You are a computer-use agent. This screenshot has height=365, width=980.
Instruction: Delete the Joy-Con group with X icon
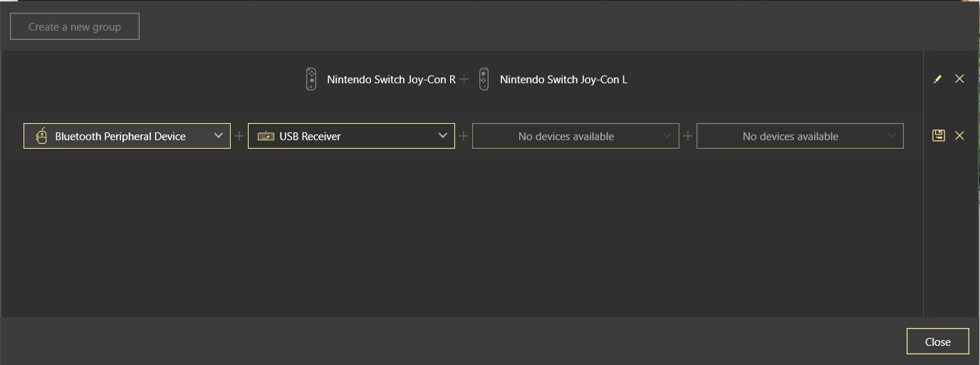[x=959, y=79]
